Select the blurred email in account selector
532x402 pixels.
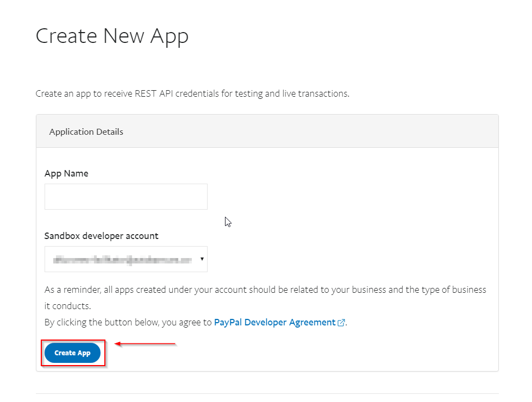122,260
